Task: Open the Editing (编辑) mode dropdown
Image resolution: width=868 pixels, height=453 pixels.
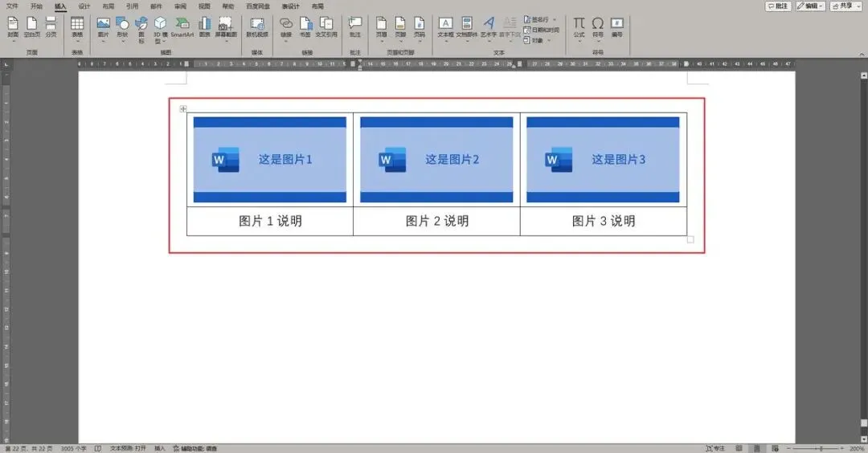Action: [x=810, y=6]
